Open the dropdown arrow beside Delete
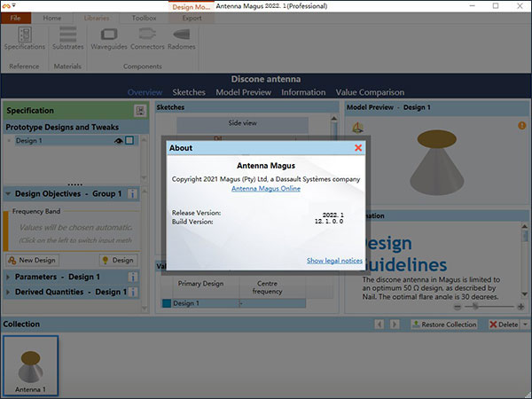This screenshot has height=399, width=532. point(523,325)
